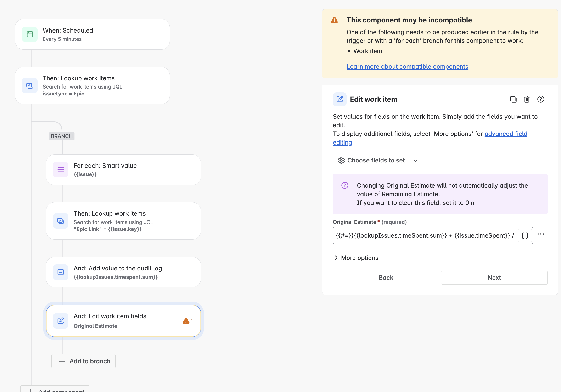
Task: Click the Edit work item fields pencil icon
Action: [61, 321]
